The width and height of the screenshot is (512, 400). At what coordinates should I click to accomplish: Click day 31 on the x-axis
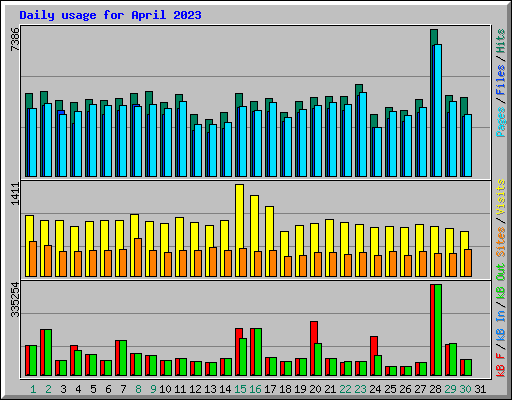[x=480, y=389]
